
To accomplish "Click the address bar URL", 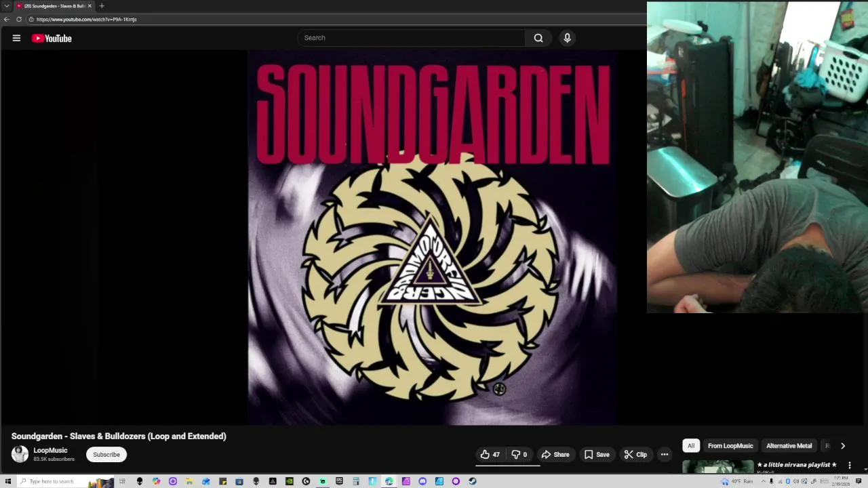I will [87, 19].
